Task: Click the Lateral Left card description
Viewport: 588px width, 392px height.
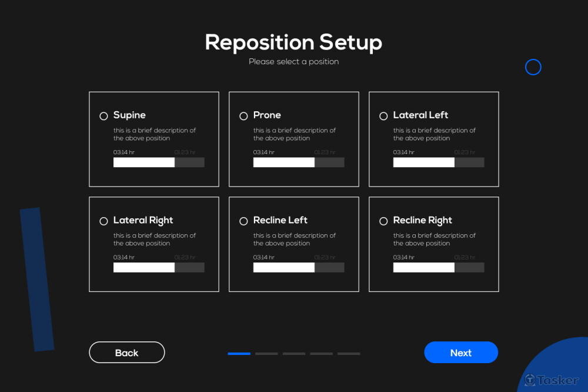Action: click(x=434, y=134)
